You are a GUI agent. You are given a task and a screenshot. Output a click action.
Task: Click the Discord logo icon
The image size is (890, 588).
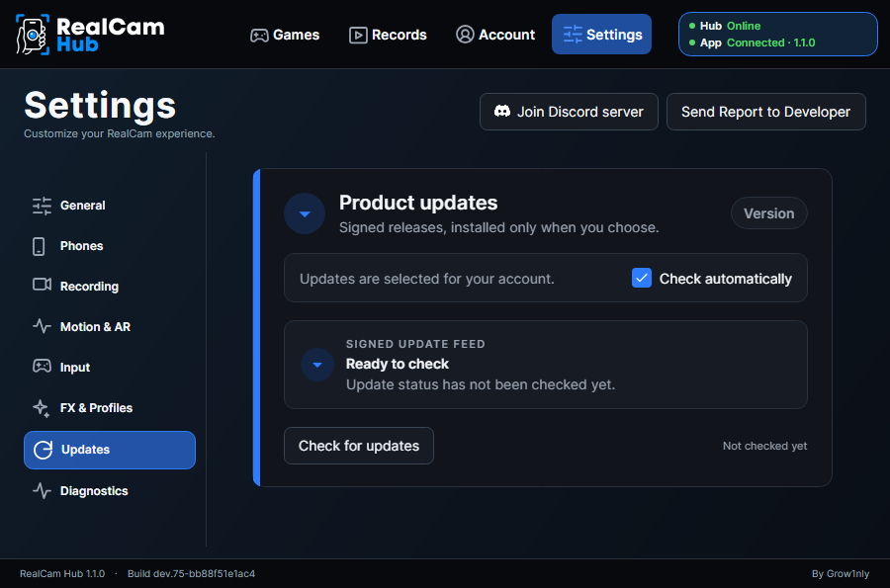tap(502, 111)
